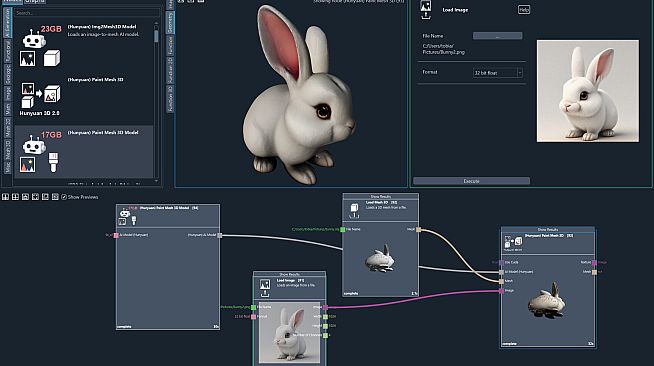Click the arrow of the Format combo box

(x=520, y=73)
